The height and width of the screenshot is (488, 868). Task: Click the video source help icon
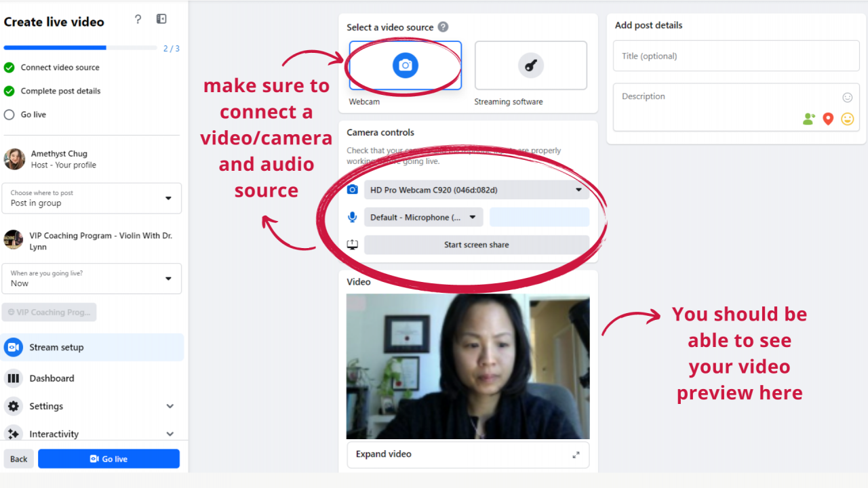(x=443, y=27)
